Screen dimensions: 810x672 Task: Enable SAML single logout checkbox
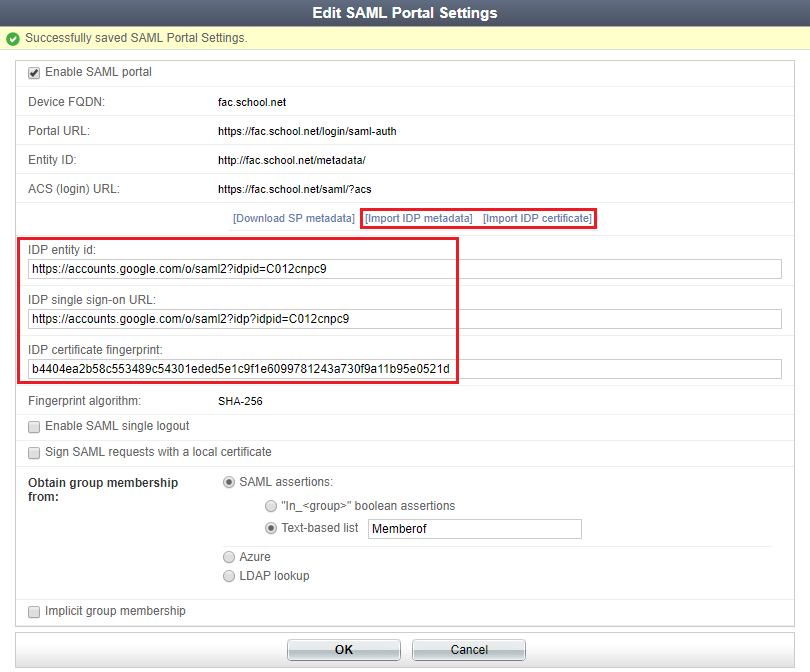[34, 427]
